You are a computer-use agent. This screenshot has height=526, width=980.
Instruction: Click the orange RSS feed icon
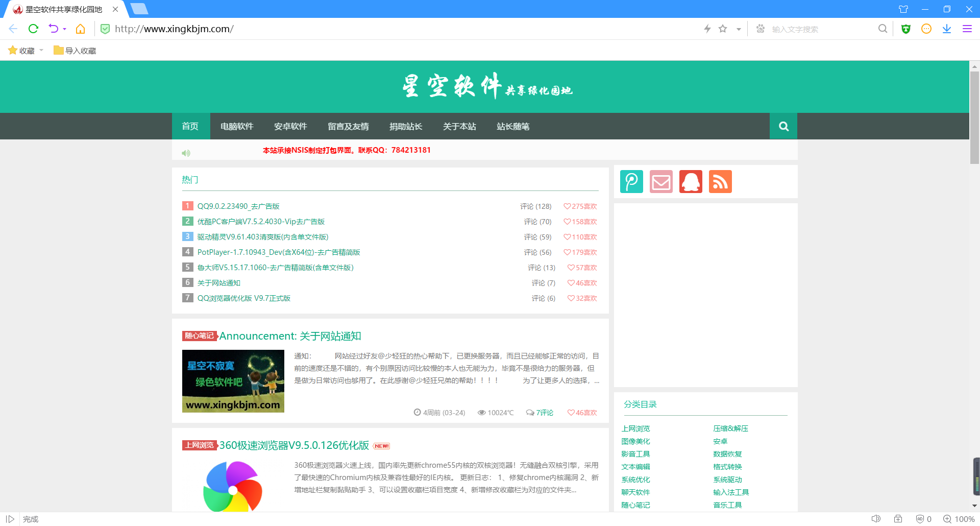pyautogui.click(x=720, y=181)
